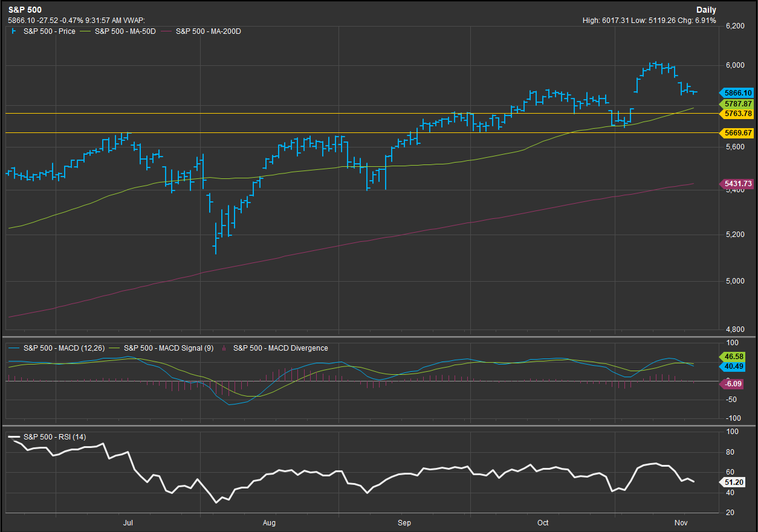The height and width of the screenshot is (532, 758).
Task: Click the green 46.58 MACD signal tag
Action: tap(736, 357)
